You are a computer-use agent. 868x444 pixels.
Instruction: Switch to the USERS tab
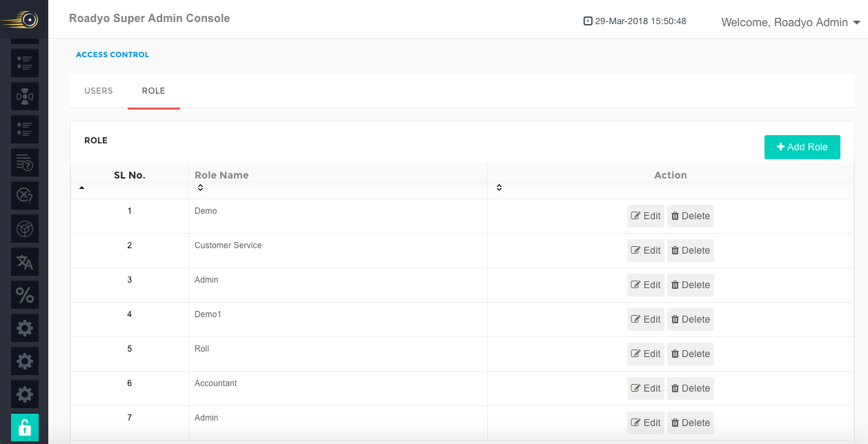(99, 91)
